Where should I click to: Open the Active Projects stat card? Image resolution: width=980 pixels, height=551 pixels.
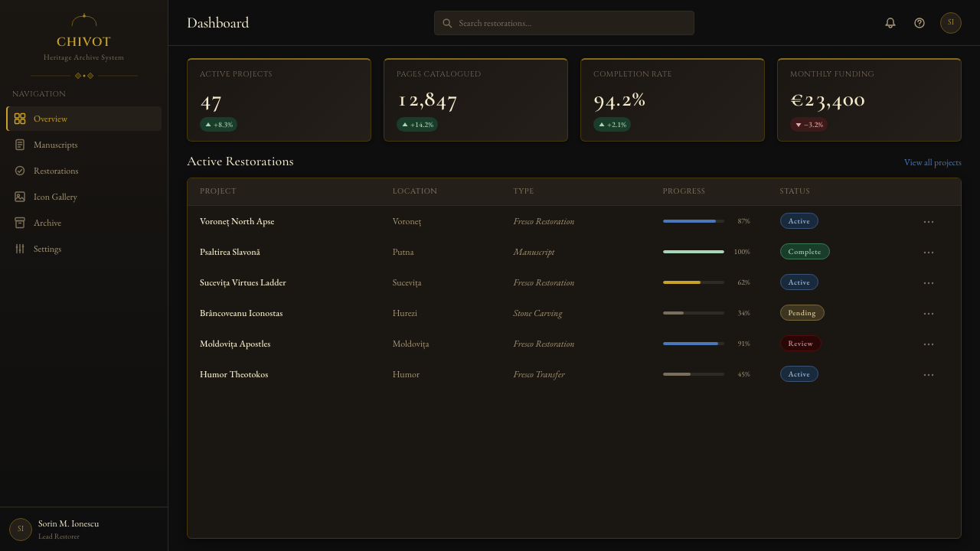(279, 100)
